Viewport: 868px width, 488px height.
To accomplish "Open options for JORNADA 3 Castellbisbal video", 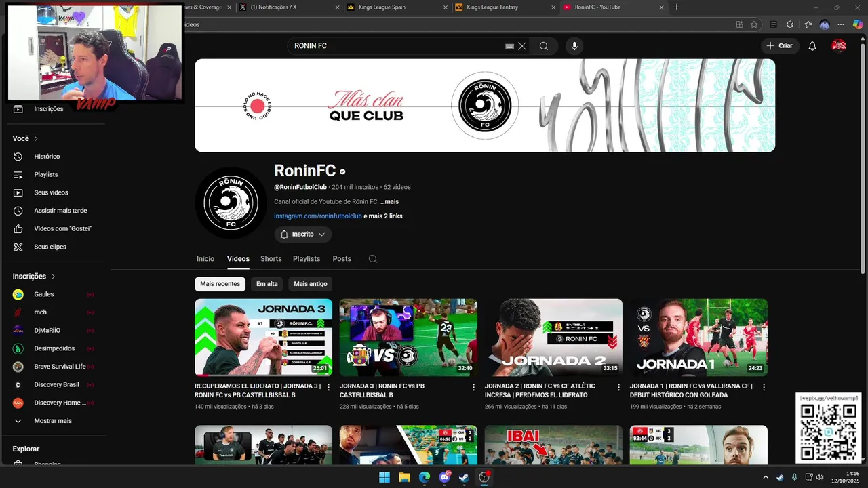I will (474, 387).
